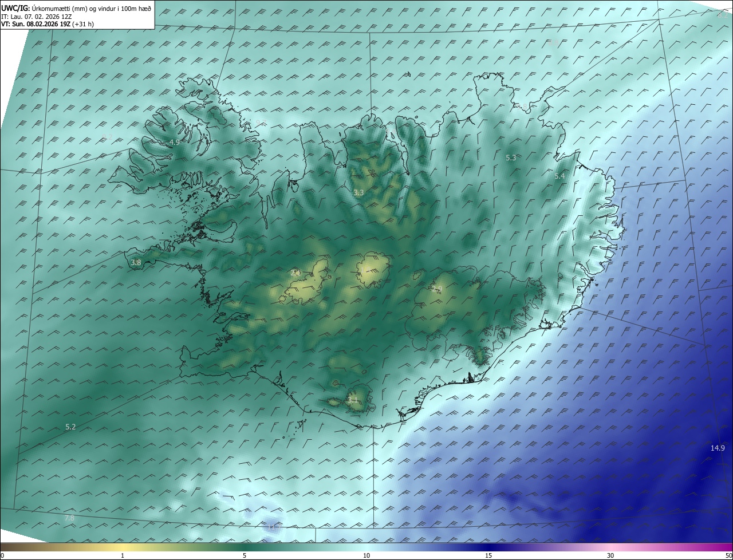Click the 2.9 value on Vatnajökull glacier
This screenshot has height=560, width=733.
click(437, 289)
